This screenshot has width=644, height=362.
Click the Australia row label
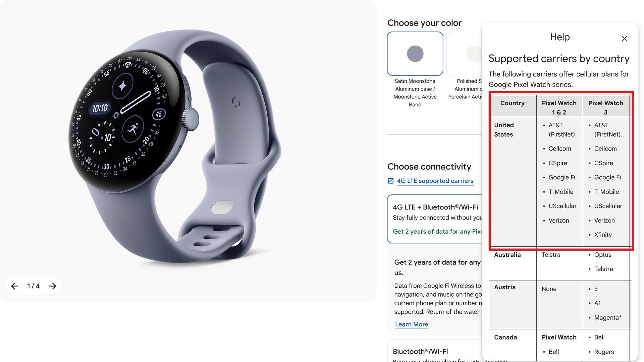(507, 255)
